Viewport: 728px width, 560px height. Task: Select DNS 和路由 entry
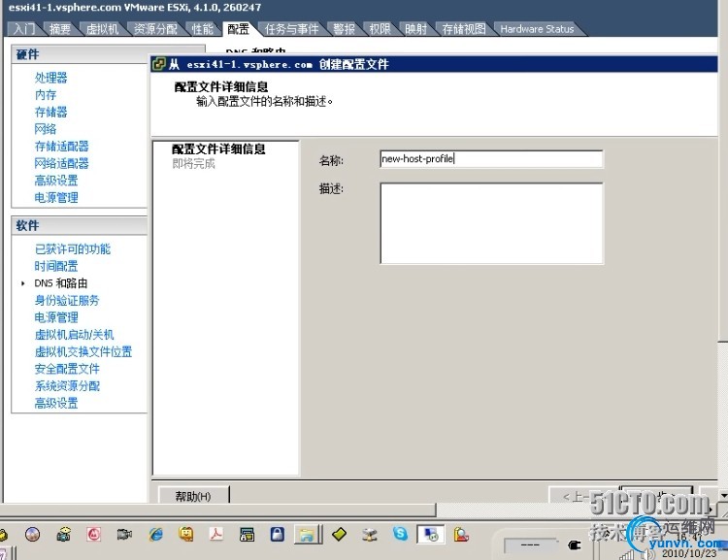[61, 283]
